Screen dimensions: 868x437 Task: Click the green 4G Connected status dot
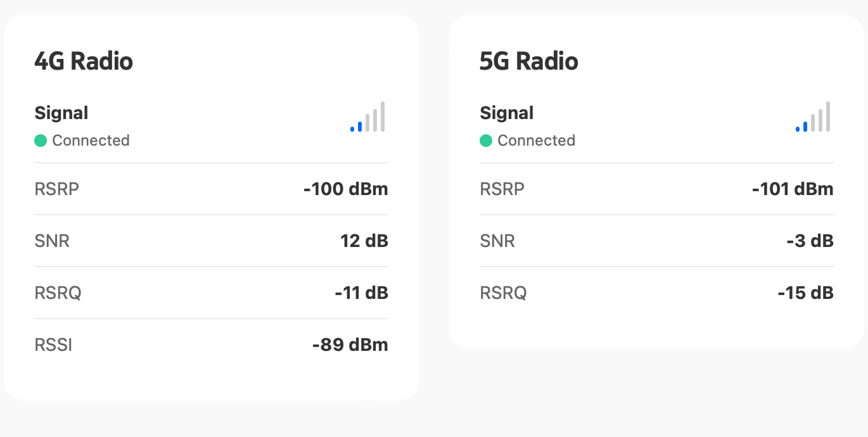click(41, 141)
